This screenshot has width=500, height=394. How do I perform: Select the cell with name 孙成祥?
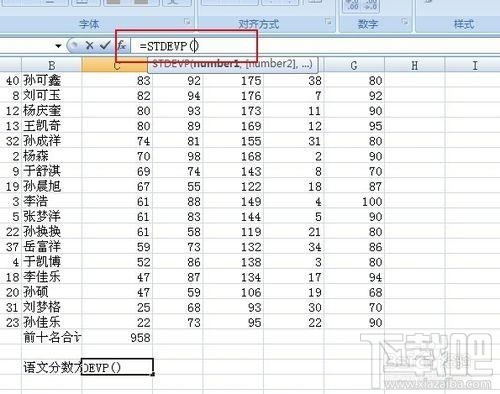pyautogui.click(x=51, y=141)
